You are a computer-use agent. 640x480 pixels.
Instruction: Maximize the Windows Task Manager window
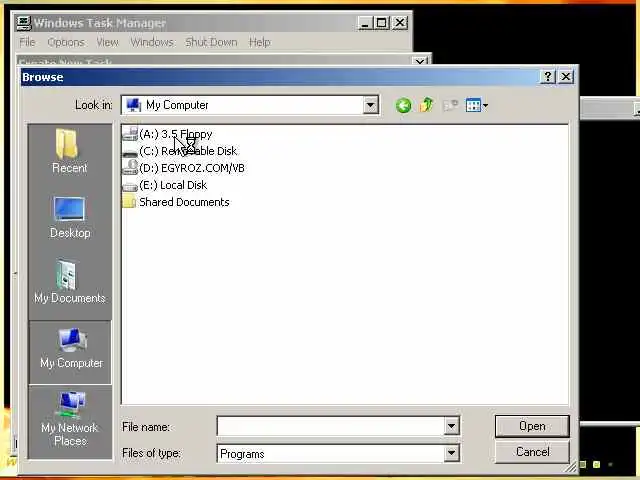click(382, 23)
